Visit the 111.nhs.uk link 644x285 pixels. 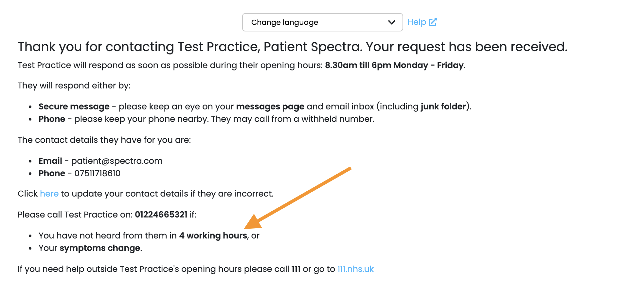[x=355, y=269]
